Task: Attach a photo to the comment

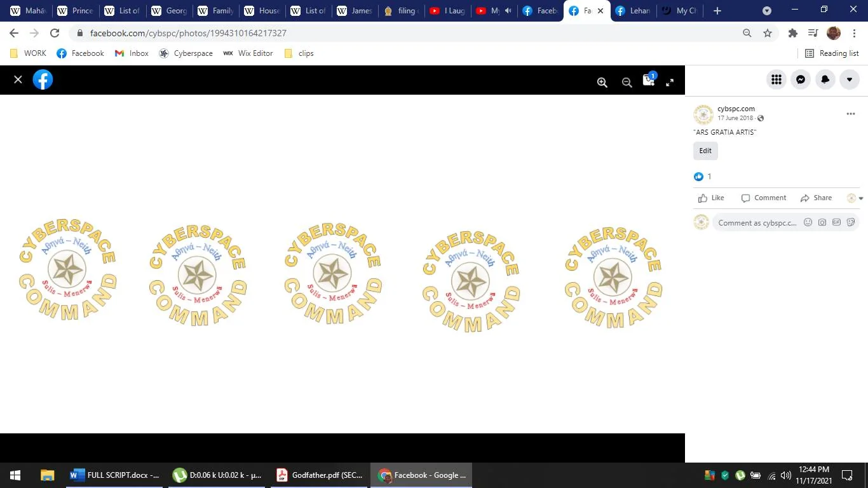Action: (822, 222)
